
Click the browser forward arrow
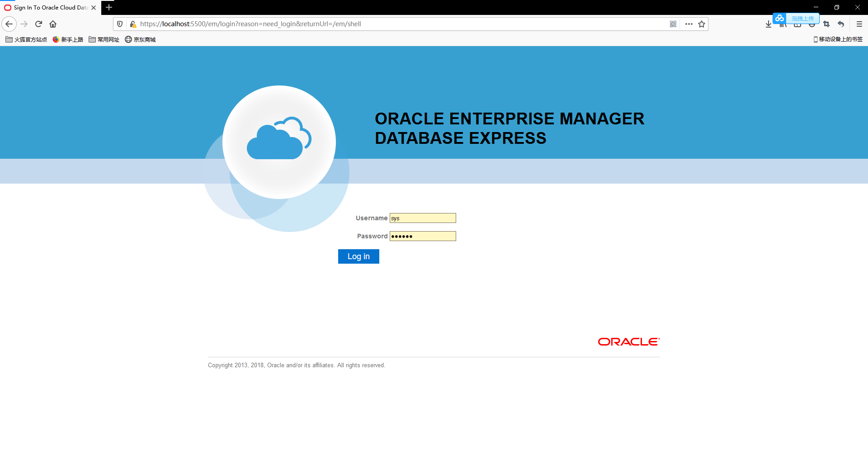pyautogui.click(x=24, y=24)
